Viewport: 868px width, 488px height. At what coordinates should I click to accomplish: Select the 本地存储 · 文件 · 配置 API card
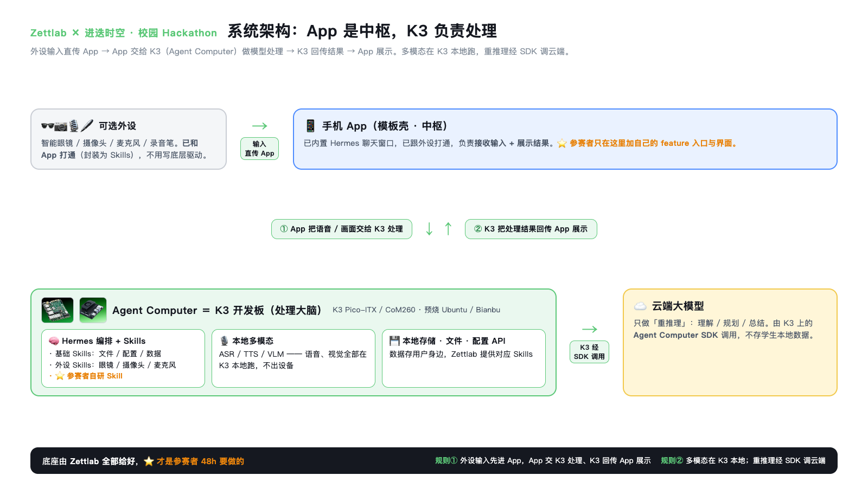464,358
